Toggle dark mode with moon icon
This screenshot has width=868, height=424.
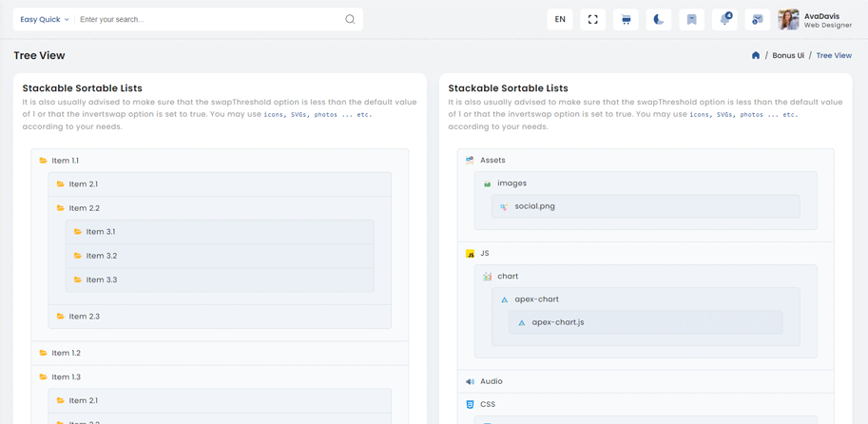click(658, 19)
